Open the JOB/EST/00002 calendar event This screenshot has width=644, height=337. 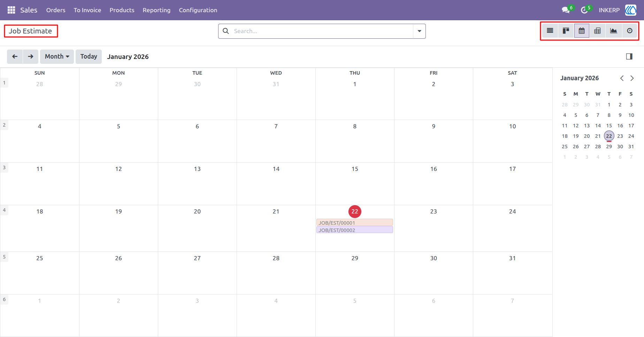coord(355,230)
